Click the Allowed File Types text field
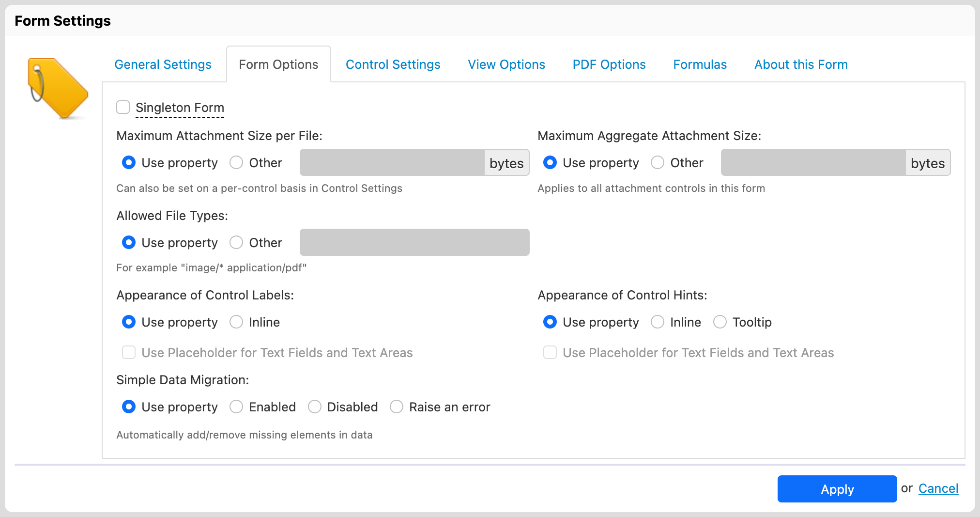The width and height of the screenshot is (980, 517). 414,242
